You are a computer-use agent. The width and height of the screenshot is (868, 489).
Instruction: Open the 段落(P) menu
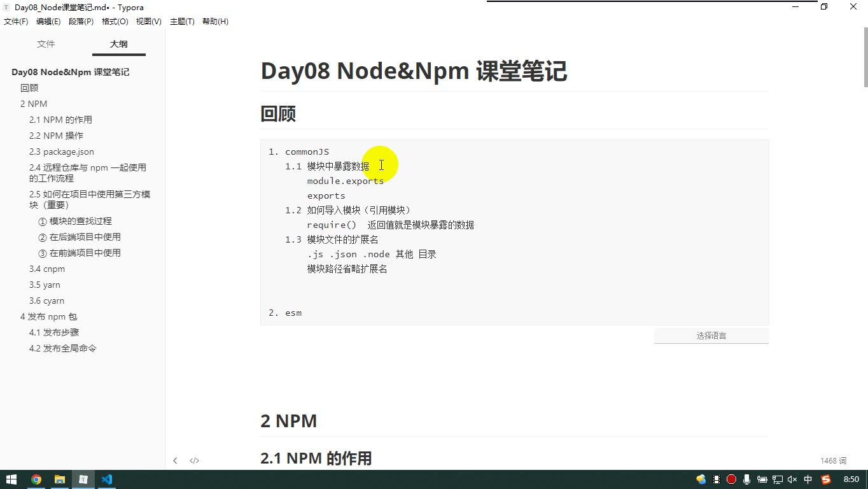point(81,22)
